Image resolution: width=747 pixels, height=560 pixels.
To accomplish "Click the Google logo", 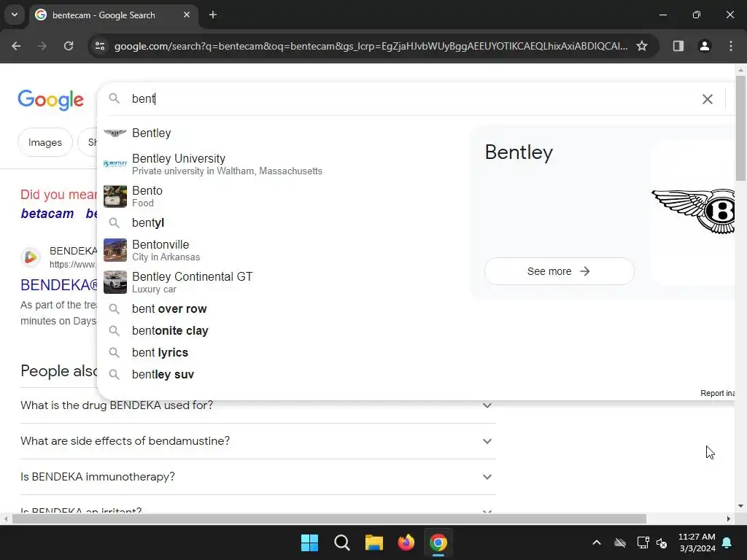I will point(50,99).
